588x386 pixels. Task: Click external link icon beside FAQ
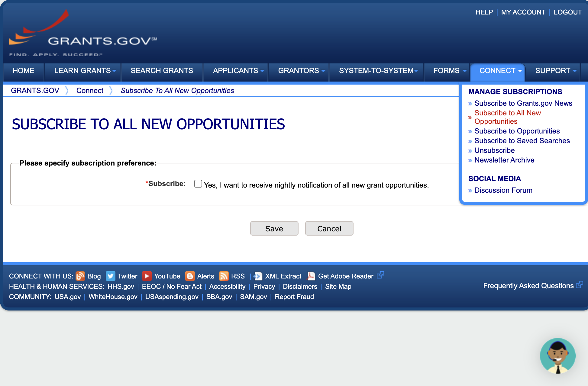click(580, 285)
